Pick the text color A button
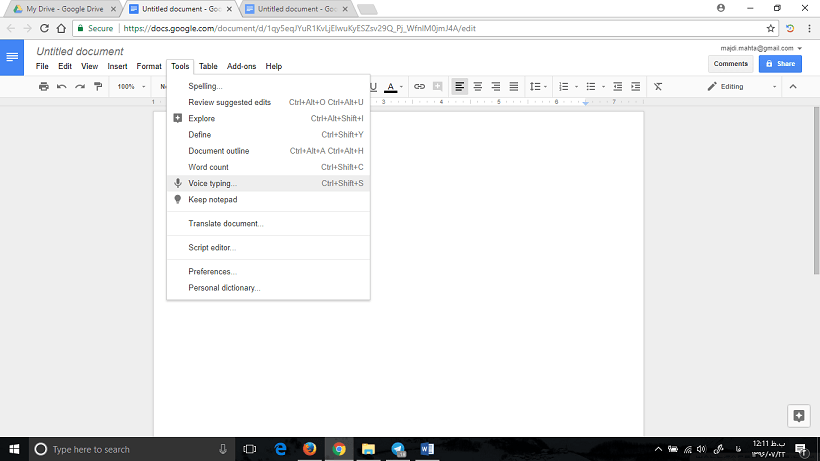Screen dimensions: 820x461 coord(392,87)
